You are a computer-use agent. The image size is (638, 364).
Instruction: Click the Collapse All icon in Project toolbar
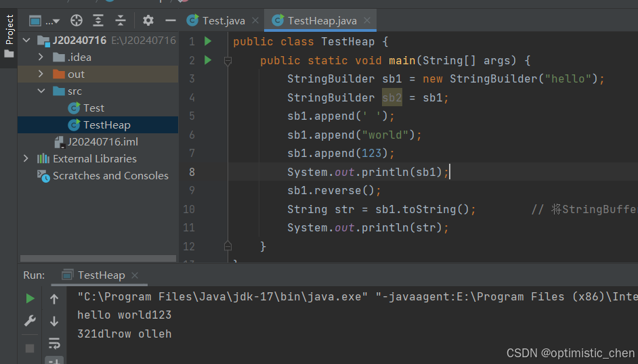[121, 20]
